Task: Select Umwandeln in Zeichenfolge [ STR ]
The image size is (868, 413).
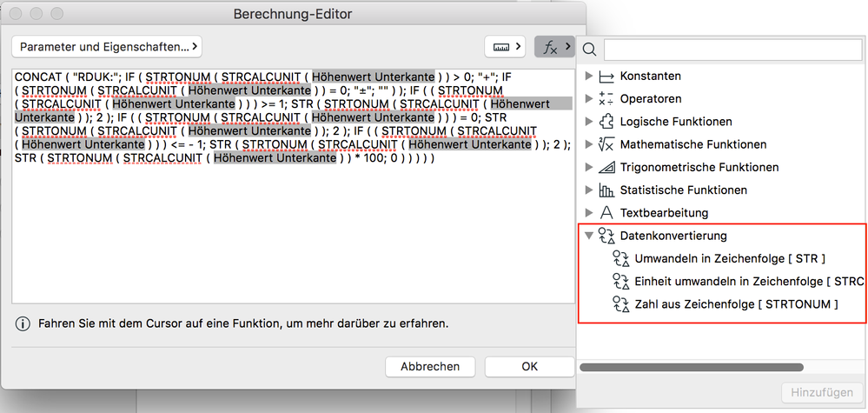Action: [x=730, y=258]
